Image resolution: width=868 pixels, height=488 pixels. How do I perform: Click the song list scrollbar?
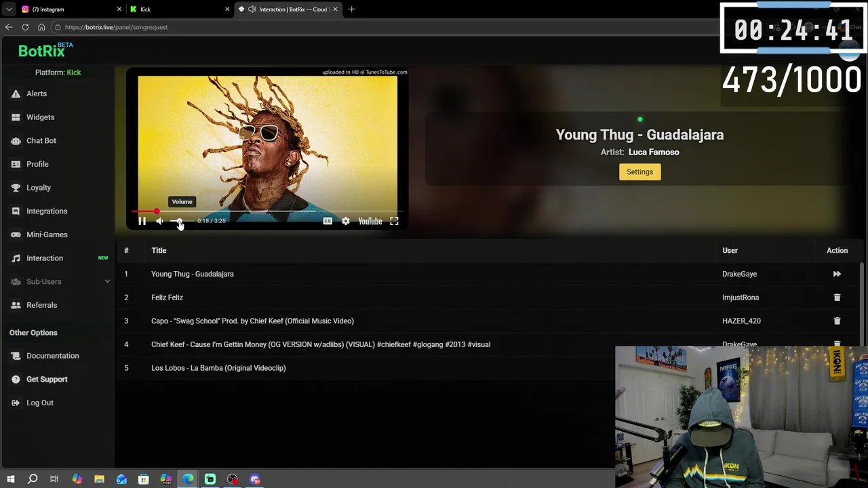click(x=863, y=305)
